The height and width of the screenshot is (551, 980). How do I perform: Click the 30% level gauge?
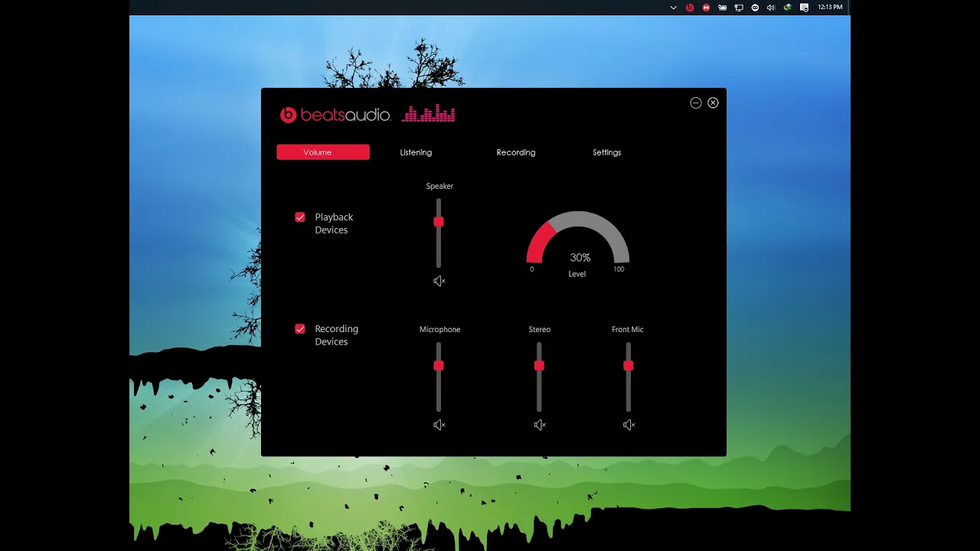pyautogui.click(x=578, y=239)
